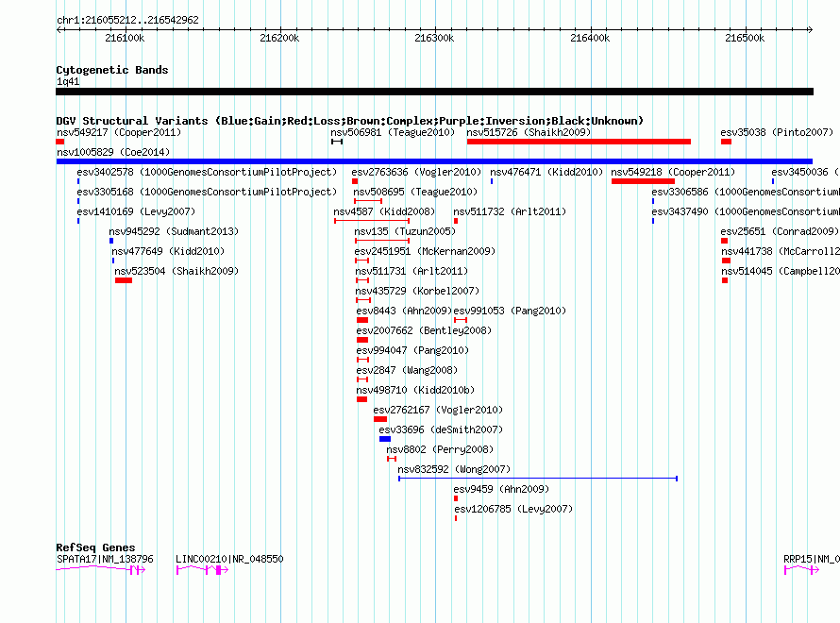Open the nsv8802 (Perry2008) variant

pyautogui.click(x=440, y=449)
